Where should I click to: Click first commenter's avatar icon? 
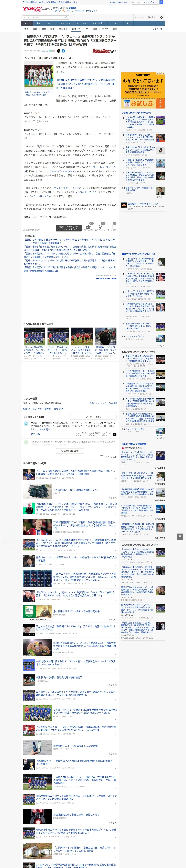click(x=26, y=424)
